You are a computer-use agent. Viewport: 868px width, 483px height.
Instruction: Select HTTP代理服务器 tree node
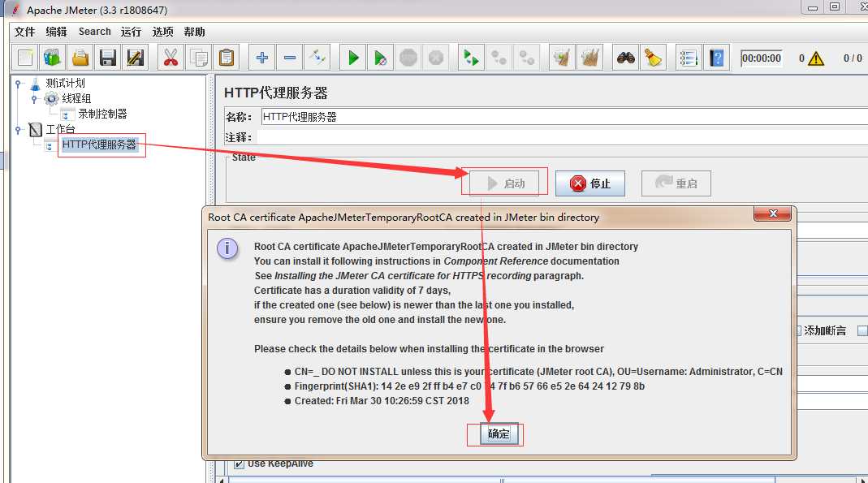click(99, 145)
